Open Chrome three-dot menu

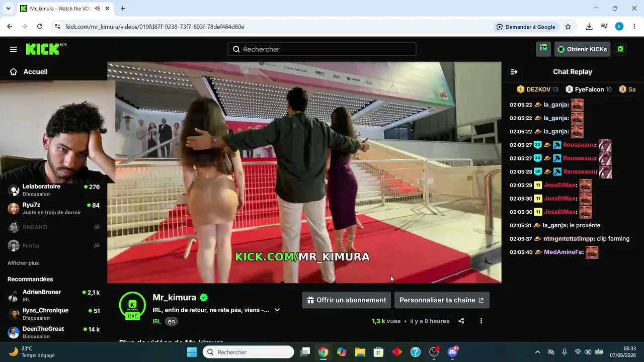coord(634,27)
